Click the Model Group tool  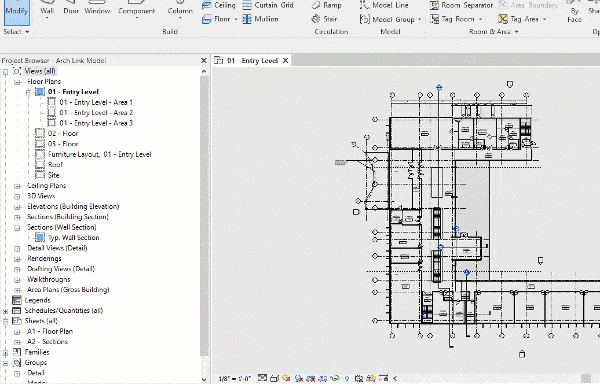387,19
